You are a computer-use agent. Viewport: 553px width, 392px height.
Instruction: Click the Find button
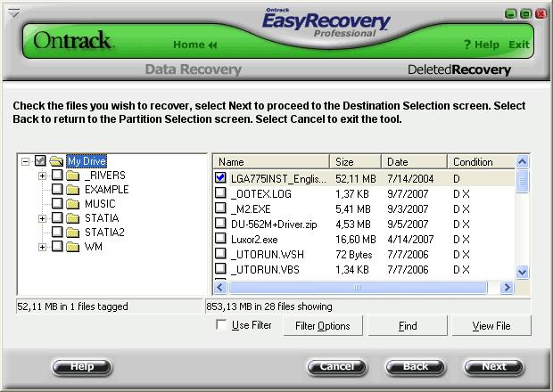[x=408, y=326]
